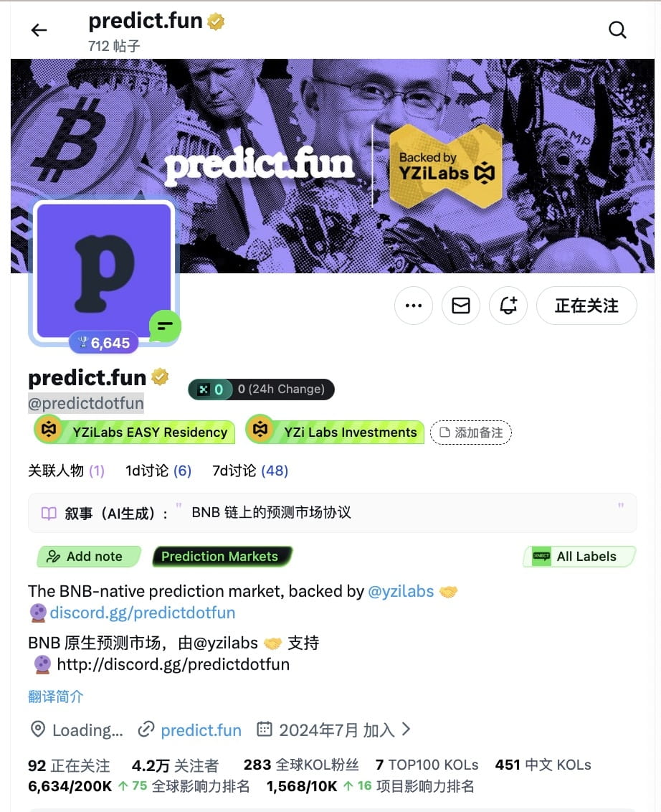Open search with the magnifier icon

tap(617, 30)
